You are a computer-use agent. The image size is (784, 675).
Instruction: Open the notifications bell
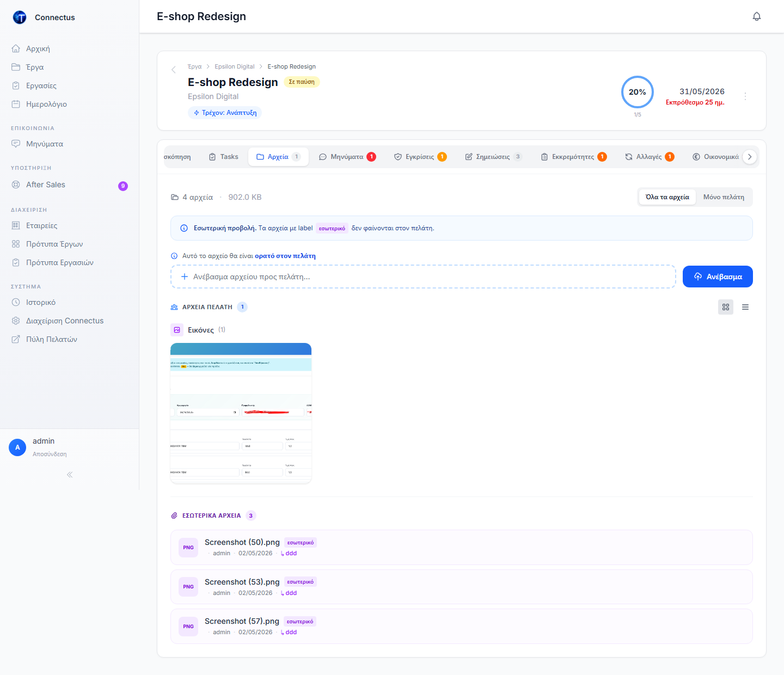click(x=757, y=16)
